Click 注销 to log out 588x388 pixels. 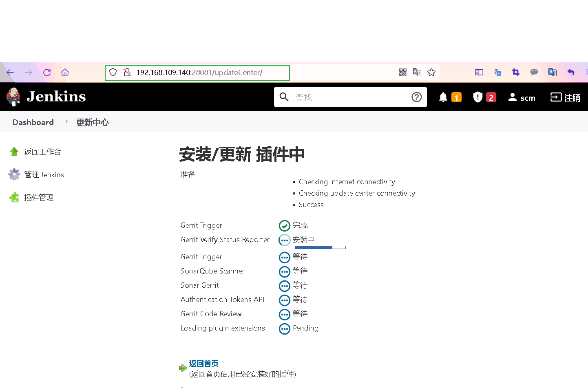(566, 97)
